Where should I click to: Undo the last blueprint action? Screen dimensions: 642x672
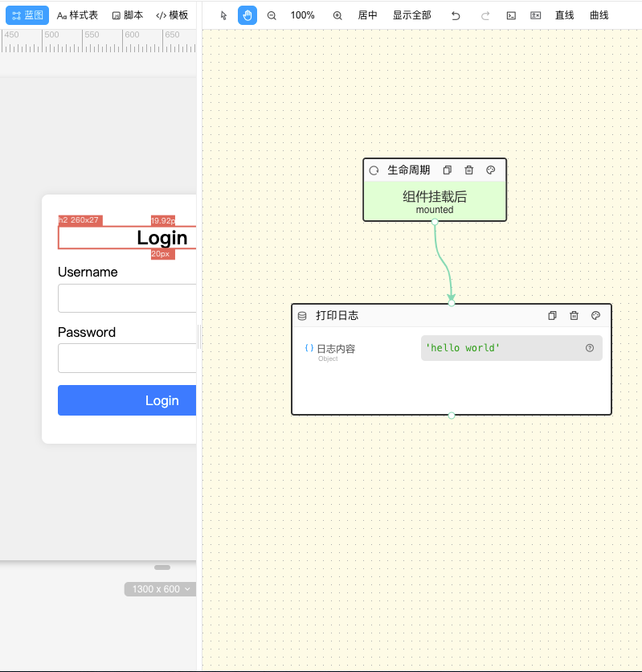(456, 15)
